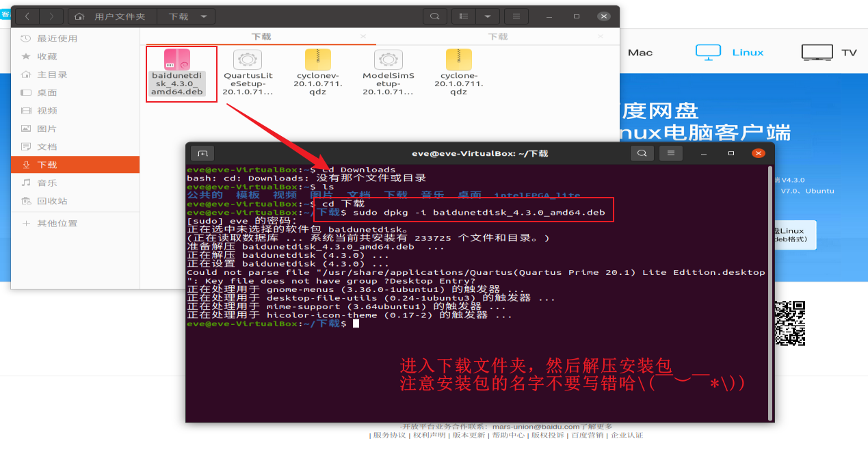Viewport: 868px width, 465px height.
Task: Open the 权利声明 footer link
Action: 429,435
